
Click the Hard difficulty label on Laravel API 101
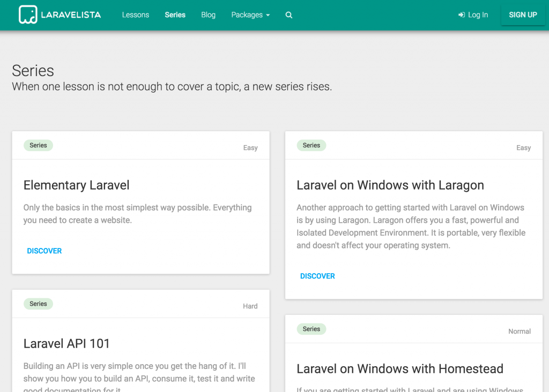coord(250,306)
